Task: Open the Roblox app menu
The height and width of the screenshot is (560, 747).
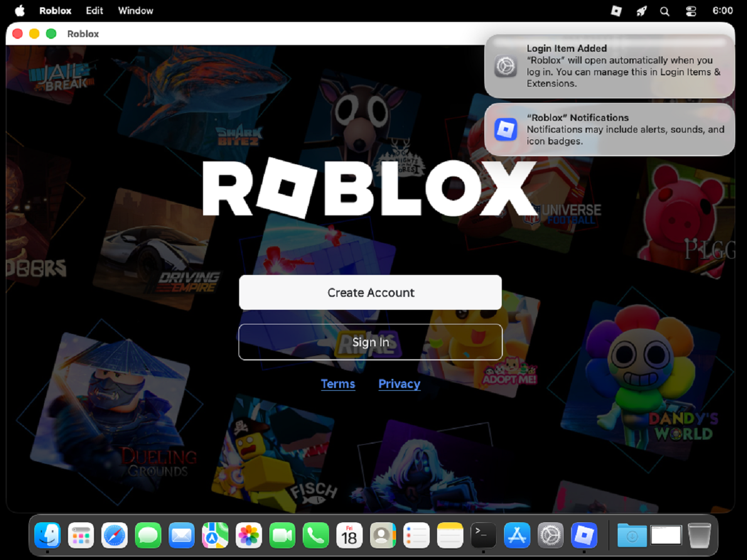Action: click(x=55, y=11)
